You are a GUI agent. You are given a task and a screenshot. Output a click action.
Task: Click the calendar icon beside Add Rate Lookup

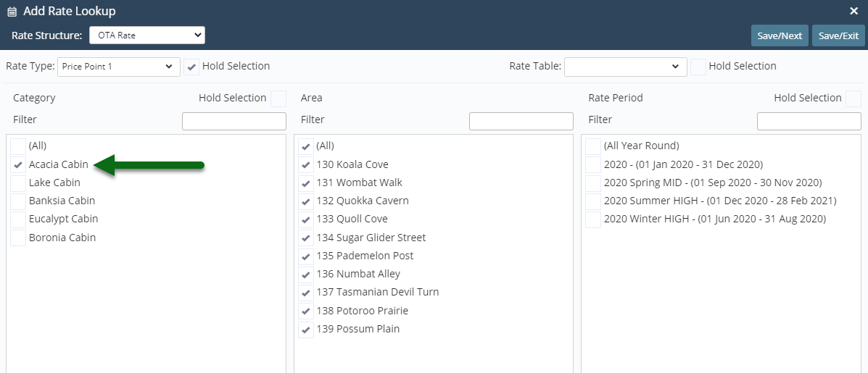click(12, 12)
